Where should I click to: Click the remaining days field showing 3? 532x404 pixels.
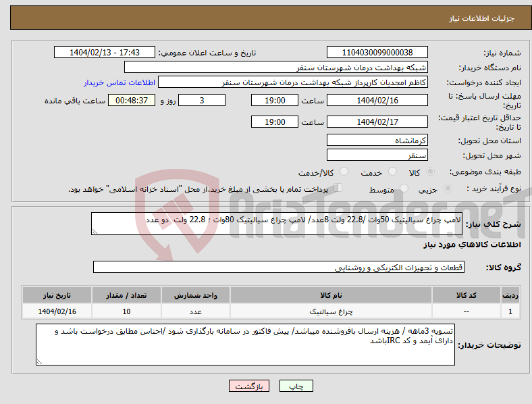click(202, 100)
